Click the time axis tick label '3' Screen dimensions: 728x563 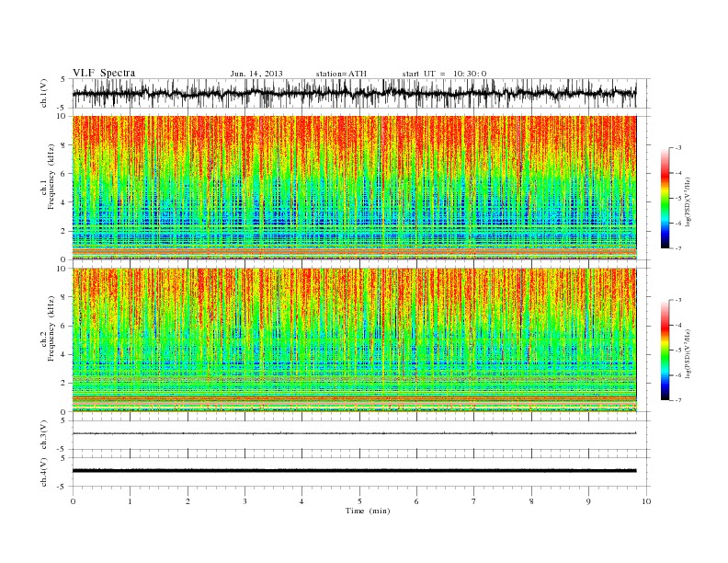(x=245, y=501)
